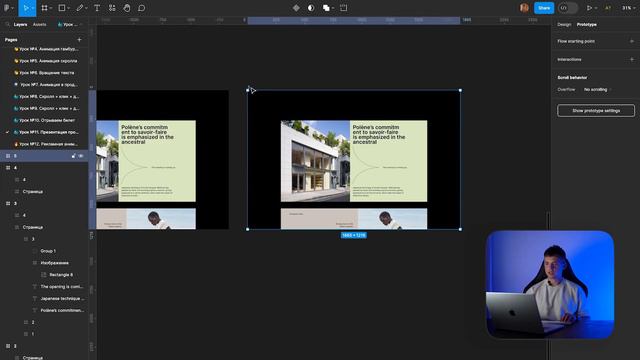Add a new page with plus icon
640x360 pixels.
(x=79, y=40)
